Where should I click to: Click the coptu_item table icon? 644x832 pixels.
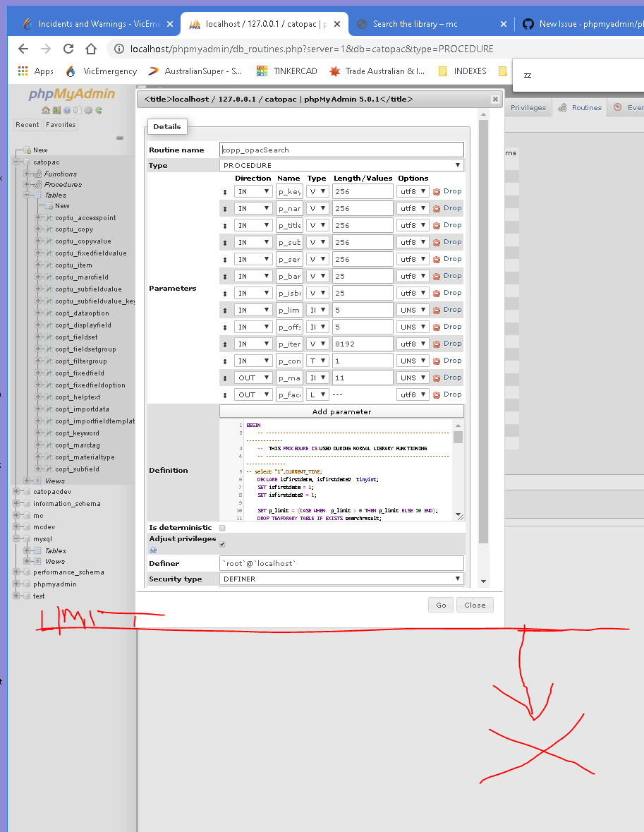(48, 265)
